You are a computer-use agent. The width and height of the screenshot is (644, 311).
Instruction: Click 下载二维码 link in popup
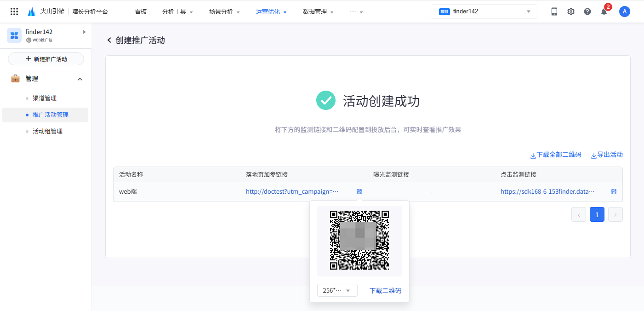click(385, 291)
